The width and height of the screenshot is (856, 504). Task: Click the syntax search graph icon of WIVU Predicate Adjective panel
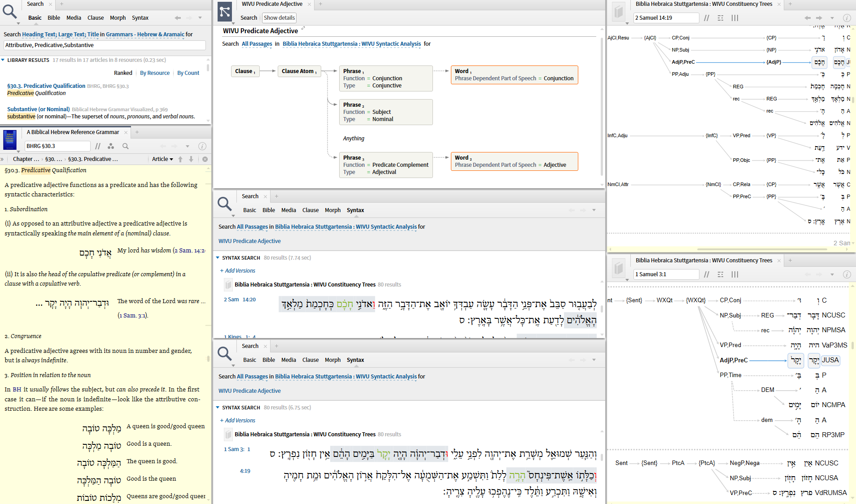(225, 12)
